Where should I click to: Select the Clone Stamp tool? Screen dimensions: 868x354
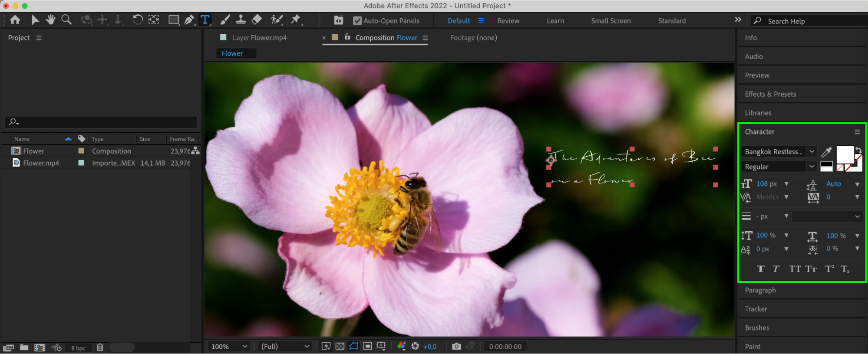coord(241,20)
